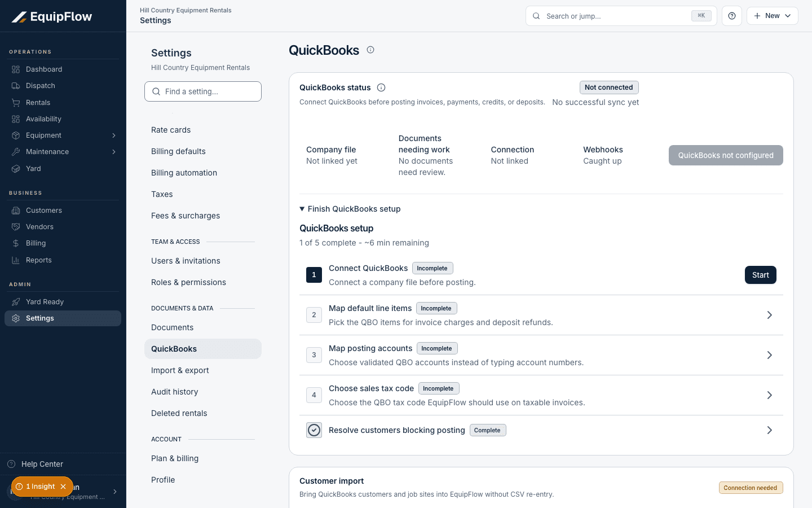812x508 pixels.
Task: Open Availability grid icon
Action: [x=16, y=119]
